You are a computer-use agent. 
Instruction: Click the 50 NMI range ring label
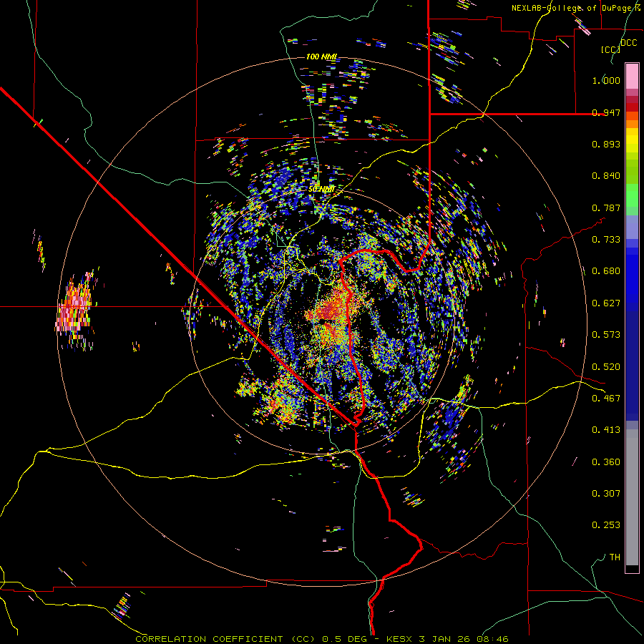click(x=321, y=189)
